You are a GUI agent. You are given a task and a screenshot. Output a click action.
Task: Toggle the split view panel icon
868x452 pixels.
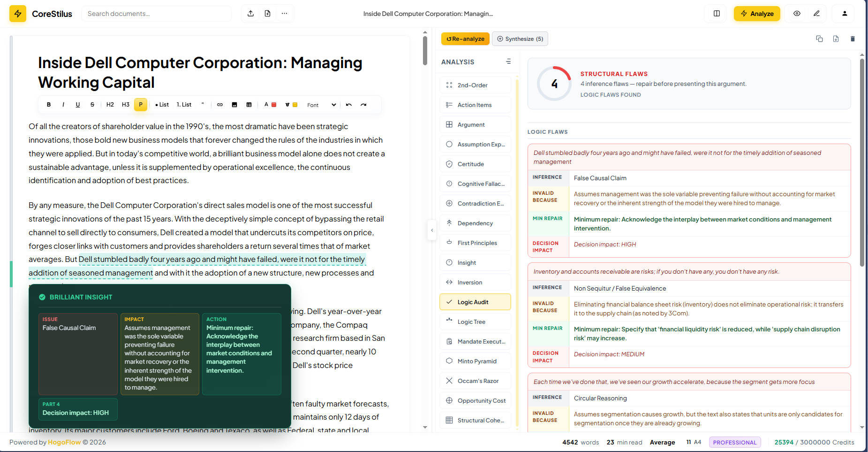(715, 13)
